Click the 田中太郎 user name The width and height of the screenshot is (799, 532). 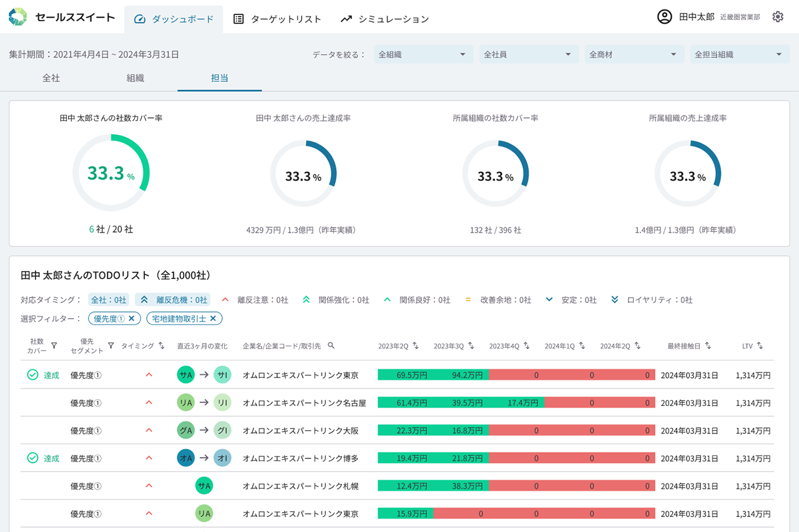pyautogui.click(x=697, y=17)
